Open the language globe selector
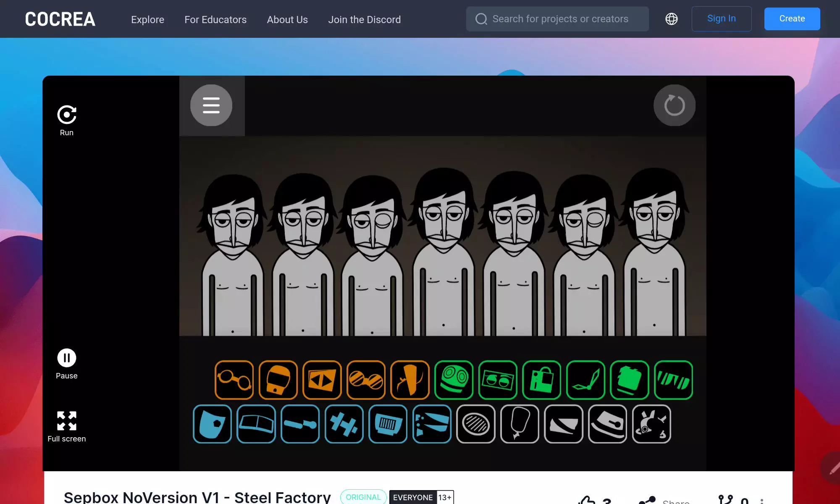Screen dimensions: 840x504 [671, 19]
